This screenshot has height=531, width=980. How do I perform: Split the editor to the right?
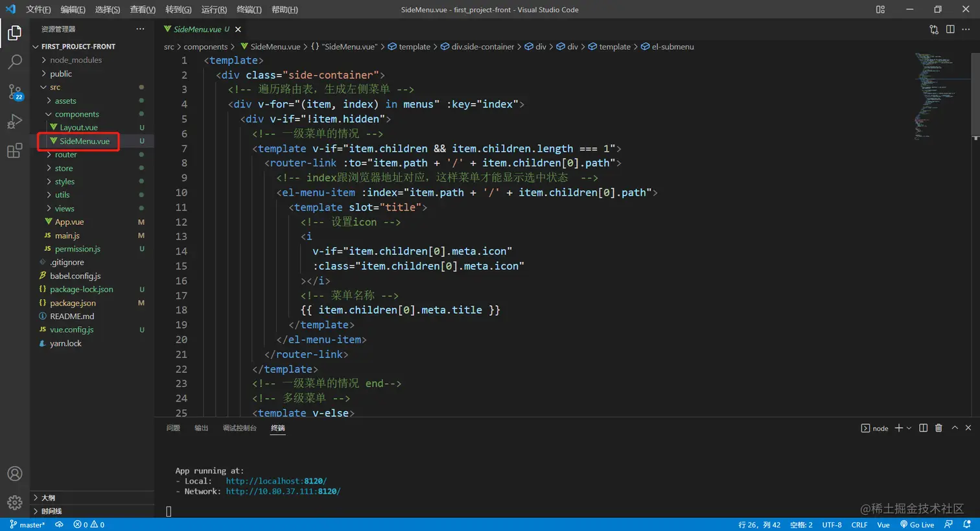pos(950,29)
